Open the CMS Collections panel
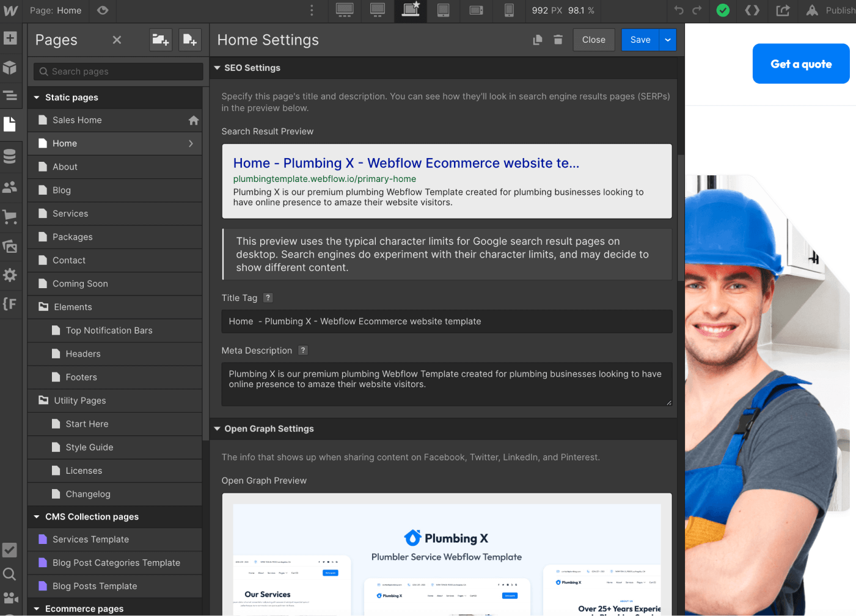Viewport: 856px width, 616px height. point(10,156)
